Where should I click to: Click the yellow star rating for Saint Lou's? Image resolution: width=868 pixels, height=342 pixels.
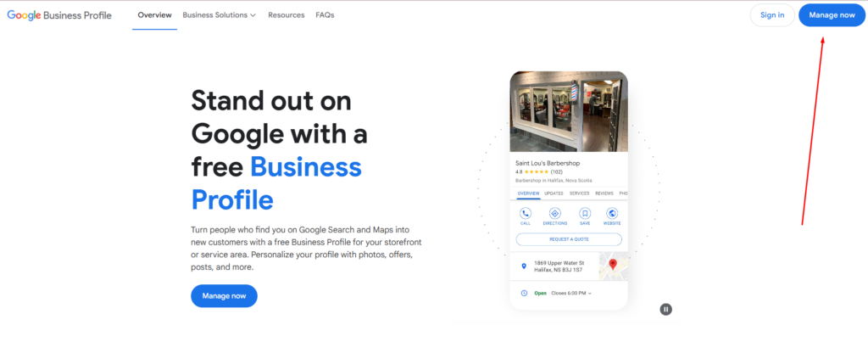coord(537,171)
